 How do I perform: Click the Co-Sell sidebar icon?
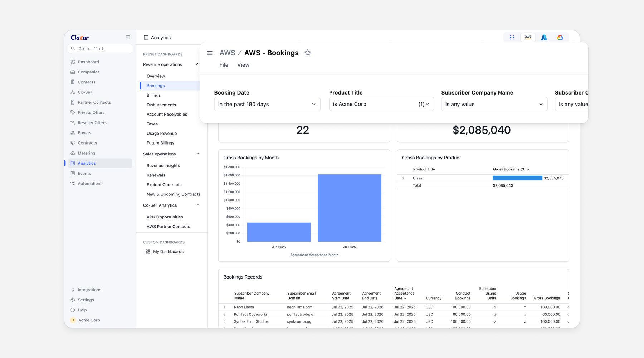coord(73,92)
